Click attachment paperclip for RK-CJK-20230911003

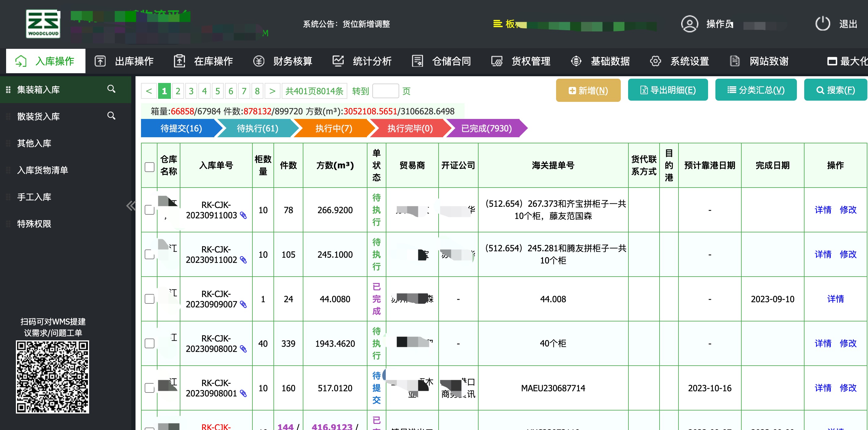coord(243,216)
